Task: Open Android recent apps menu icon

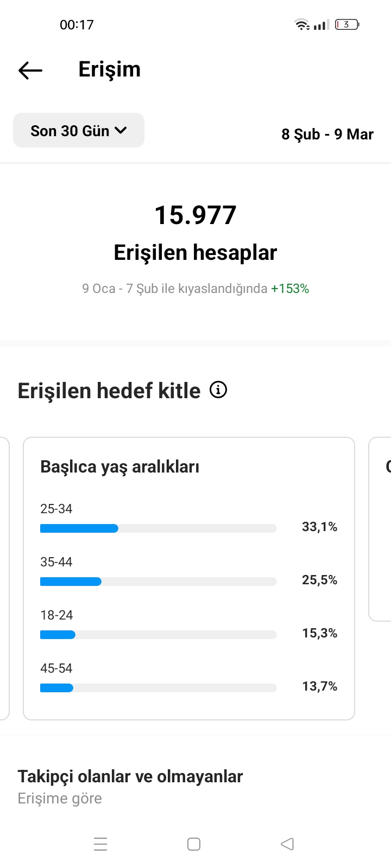Action: click(x=100, y=844)
